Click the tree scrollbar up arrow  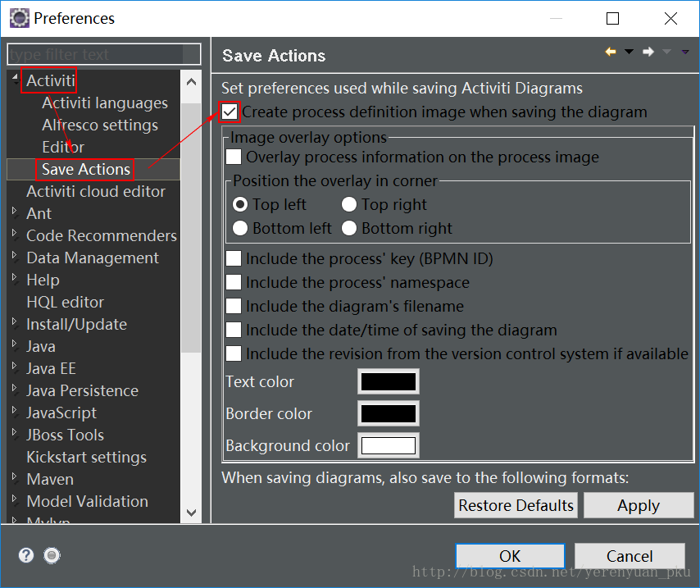(x=192, y=82)
